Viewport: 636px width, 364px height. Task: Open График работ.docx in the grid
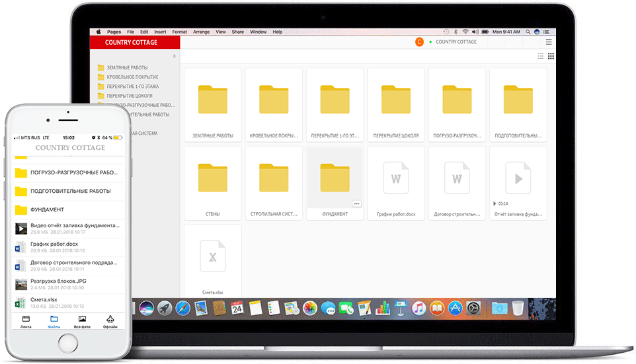pos(396,180)
